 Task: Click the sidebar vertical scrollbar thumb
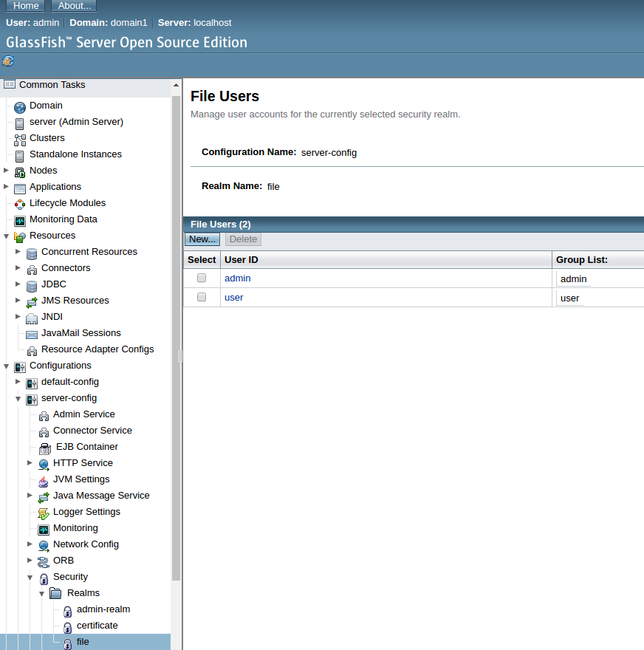176,338
